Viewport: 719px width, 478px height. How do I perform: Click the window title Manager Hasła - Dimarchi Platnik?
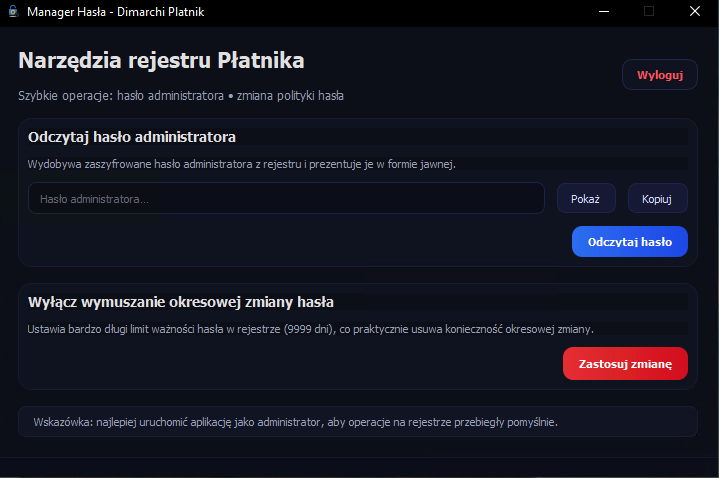click(116, 12)
